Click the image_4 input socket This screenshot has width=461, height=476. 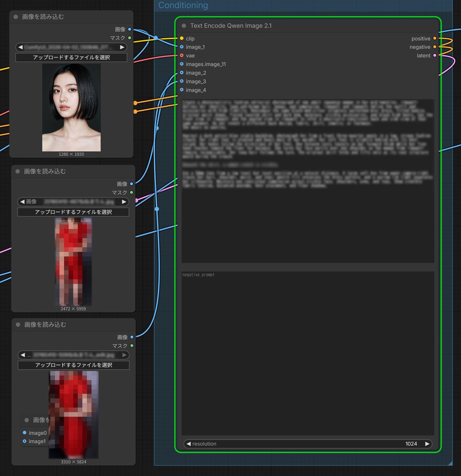coord(182,90)
